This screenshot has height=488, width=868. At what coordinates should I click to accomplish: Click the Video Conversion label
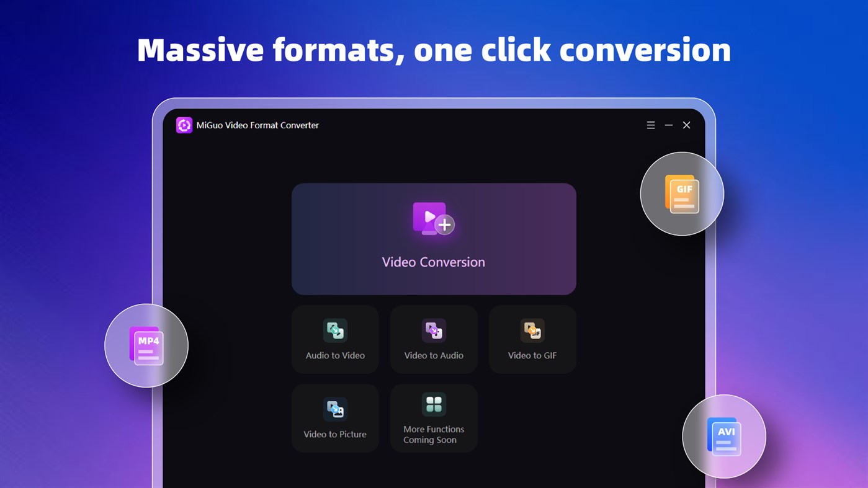pyautogui.click(x=434, y=262)
